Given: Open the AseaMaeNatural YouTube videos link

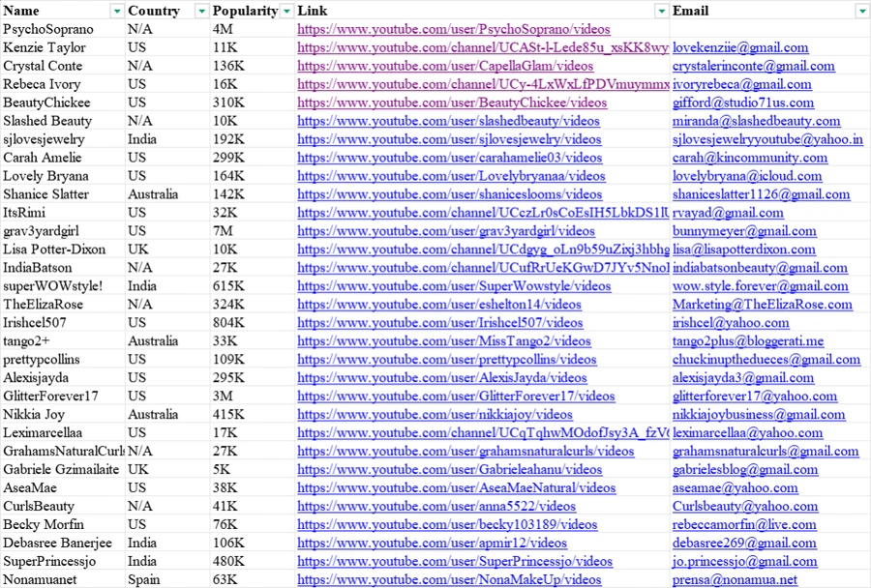Looking at the screenshot, I should tap(456, 487).
